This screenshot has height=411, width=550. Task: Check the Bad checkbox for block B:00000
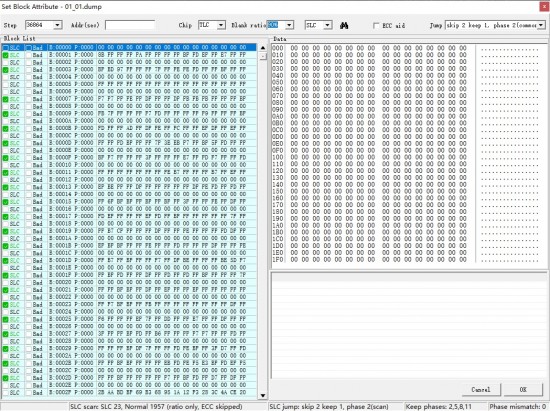click(x=29, y=48)
